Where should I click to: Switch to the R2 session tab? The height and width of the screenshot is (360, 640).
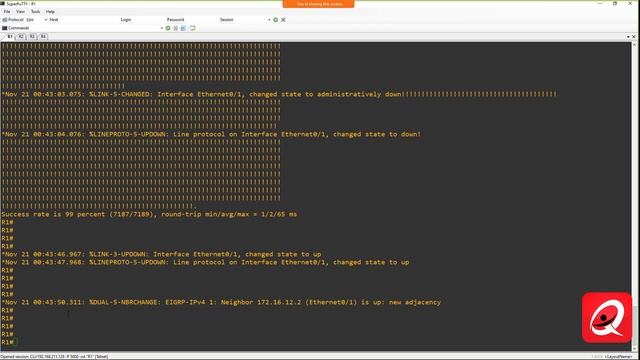point(20,37)
